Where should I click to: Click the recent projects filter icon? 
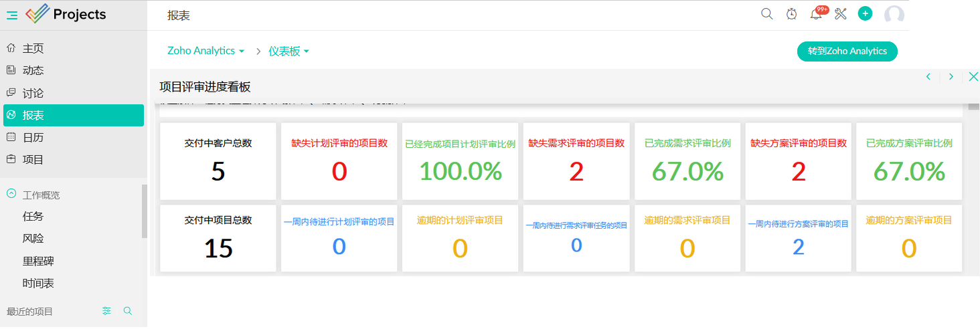pyautogui.click(x=106, y=311)
